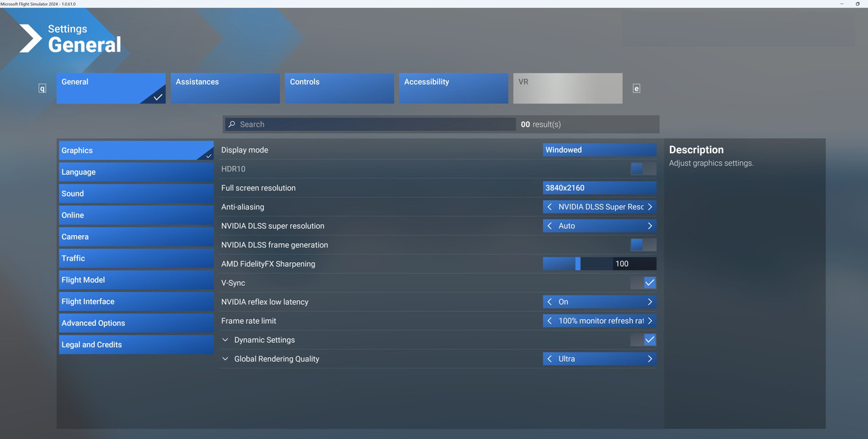Click the Global Rendering Quality Ultra value
The height and width of the screenshot is (439, 868).
pyautogui.click(x=567, y=358)
